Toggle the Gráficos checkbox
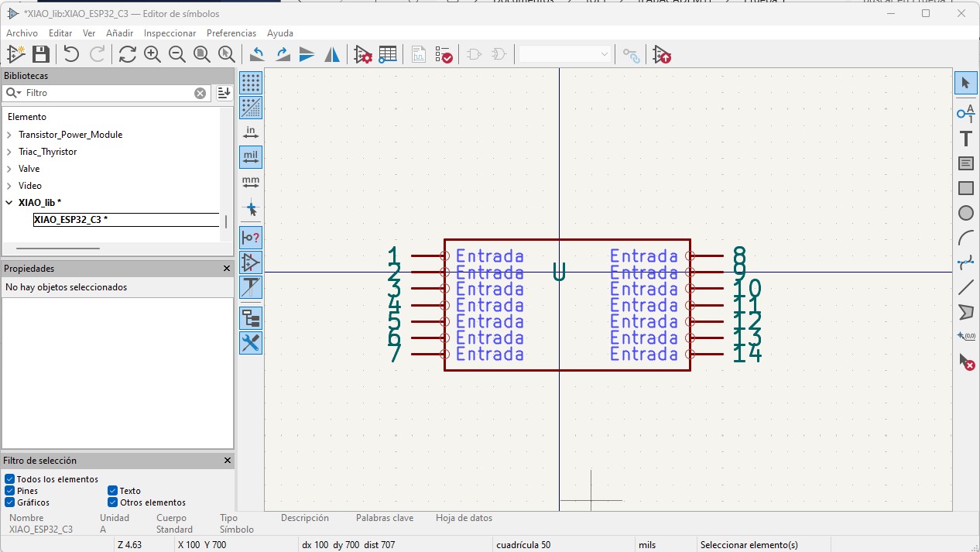Screen dimensions: 980x552 tap(10, 502)
